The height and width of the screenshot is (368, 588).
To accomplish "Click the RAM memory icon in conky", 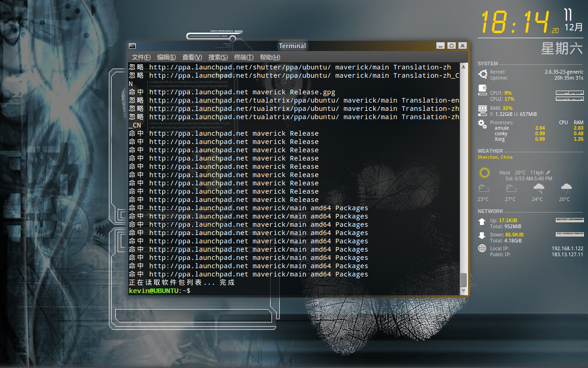I will click(482, 110).
